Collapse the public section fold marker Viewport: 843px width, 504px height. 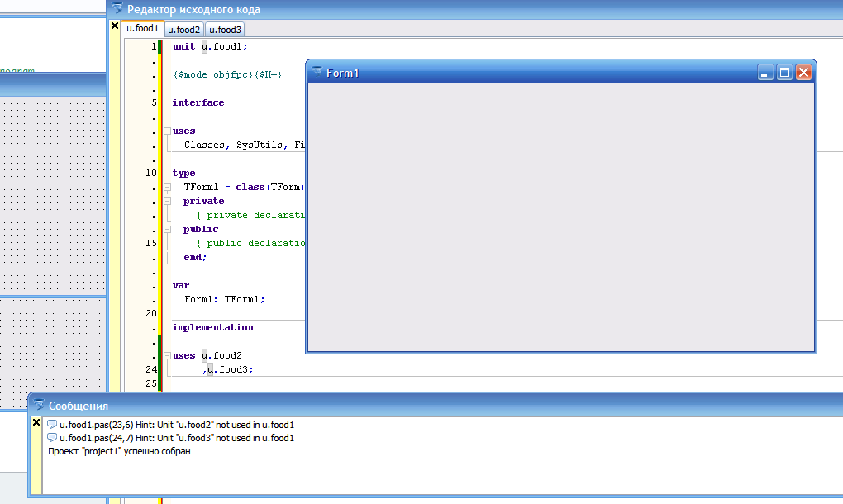coord(166,229)
